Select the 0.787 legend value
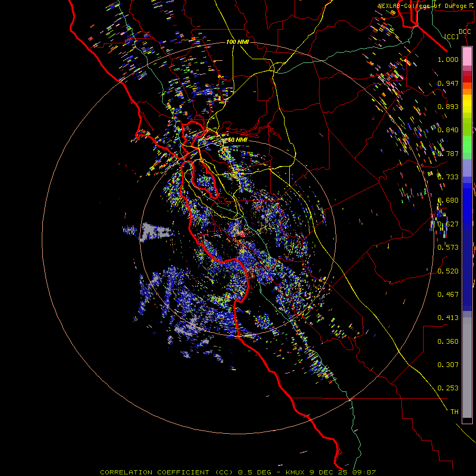The height and width of the screenshot is (476, 476). pos(448,153)
